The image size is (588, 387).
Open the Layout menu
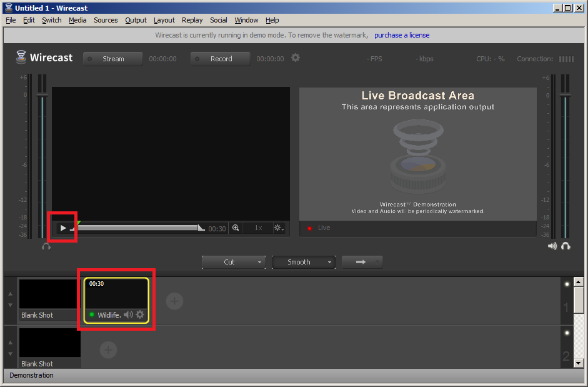point(164,20)
